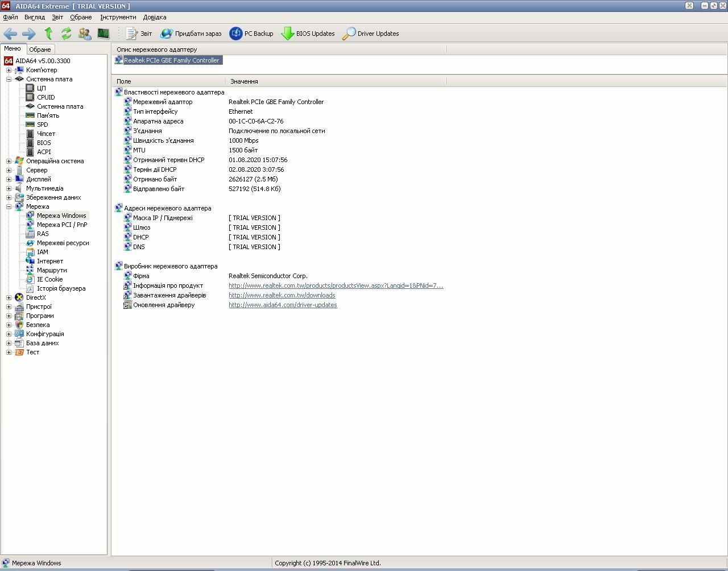Click the Придбати зараз toolbar button
The width and height of the screenshot is (728, 571).
pos(191,34)
